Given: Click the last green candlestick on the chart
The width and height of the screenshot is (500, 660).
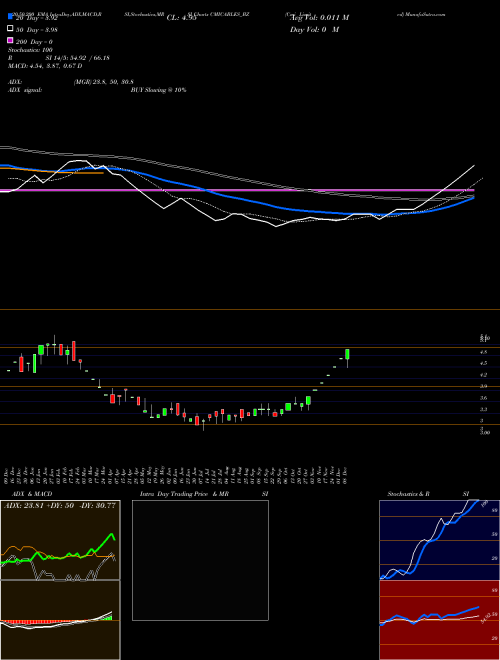Looking at the screenshot, I should coord(347,354).
